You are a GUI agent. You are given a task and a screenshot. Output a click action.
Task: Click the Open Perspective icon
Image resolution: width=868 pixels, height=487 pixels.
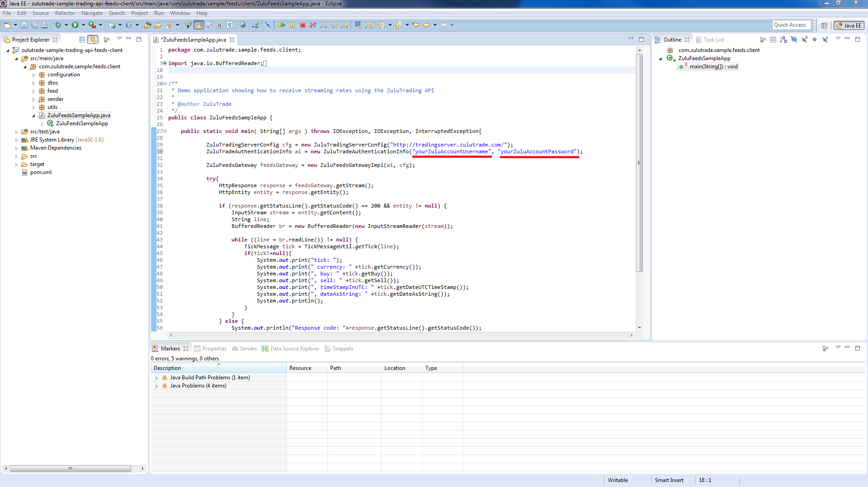(x=824, y=25)
